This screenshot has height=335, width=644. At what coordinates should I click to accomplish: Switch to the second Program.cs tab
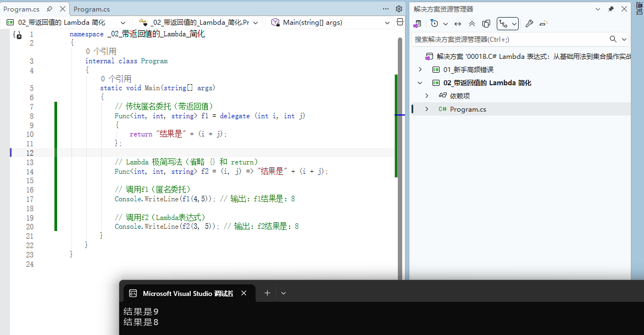[x=92, y=9]
